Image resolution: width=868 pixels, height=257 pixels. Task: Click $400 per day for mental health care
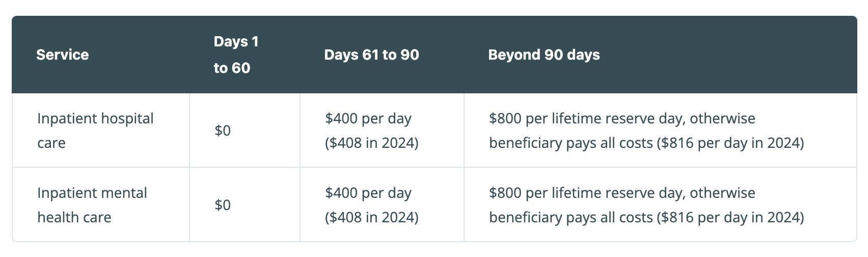[368, 193]
